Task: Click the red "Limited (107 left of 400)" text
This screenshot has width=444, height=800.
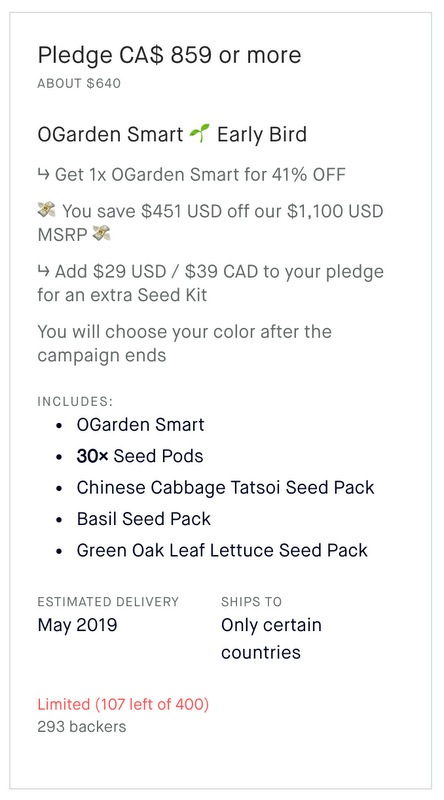Action: coord(123,705)
